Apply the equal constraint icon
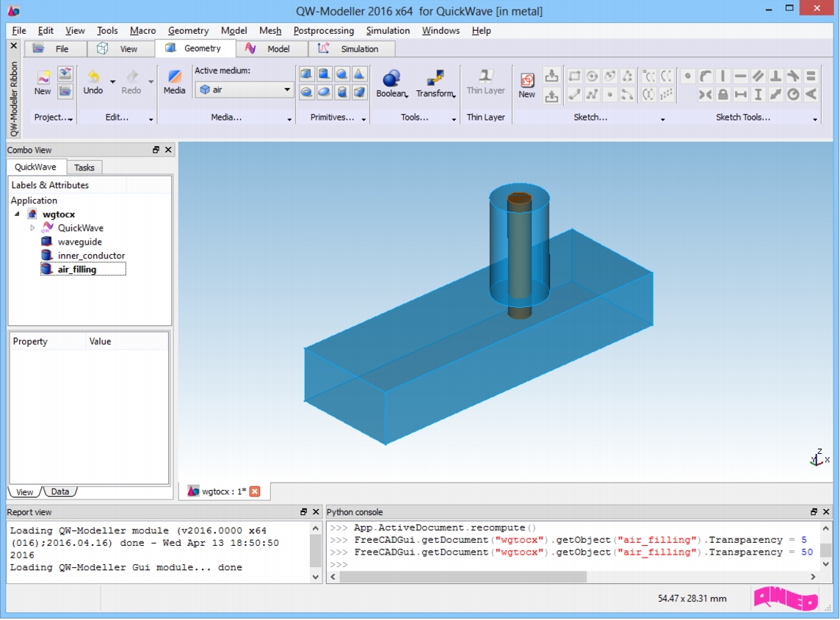The image size is (840, 620). pos(811,76)
